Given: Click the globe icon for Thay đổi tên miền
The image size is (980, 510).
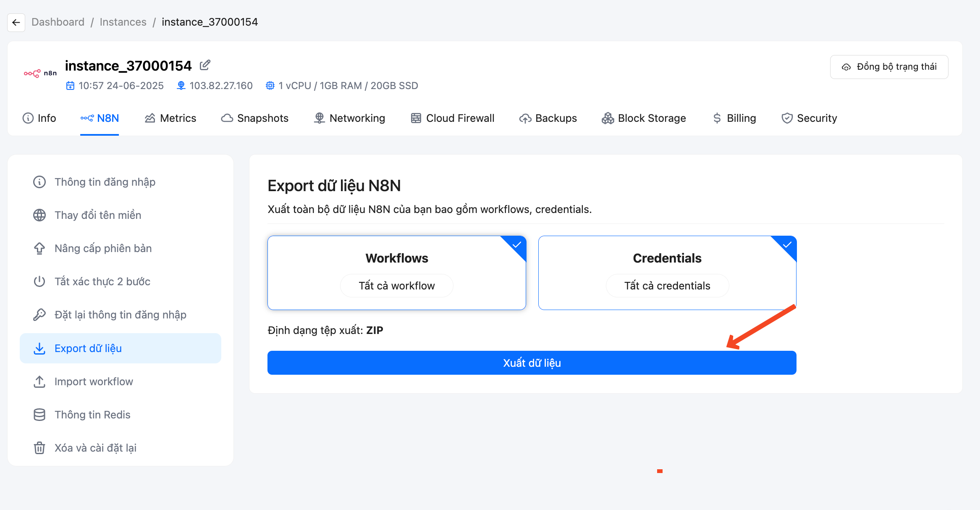Looking at the screenshot, I should click(39, 215).
